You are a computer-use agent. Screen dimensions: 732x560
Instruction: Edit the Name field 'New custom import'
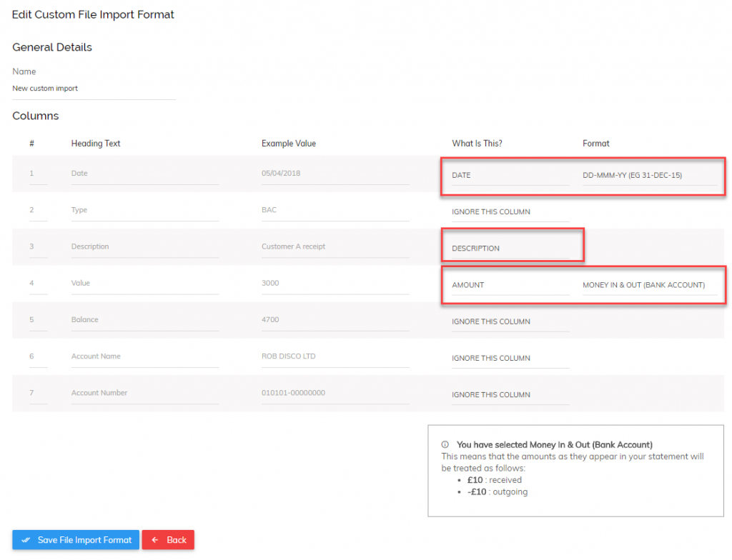pyautogui.click(x=94, y=89)
